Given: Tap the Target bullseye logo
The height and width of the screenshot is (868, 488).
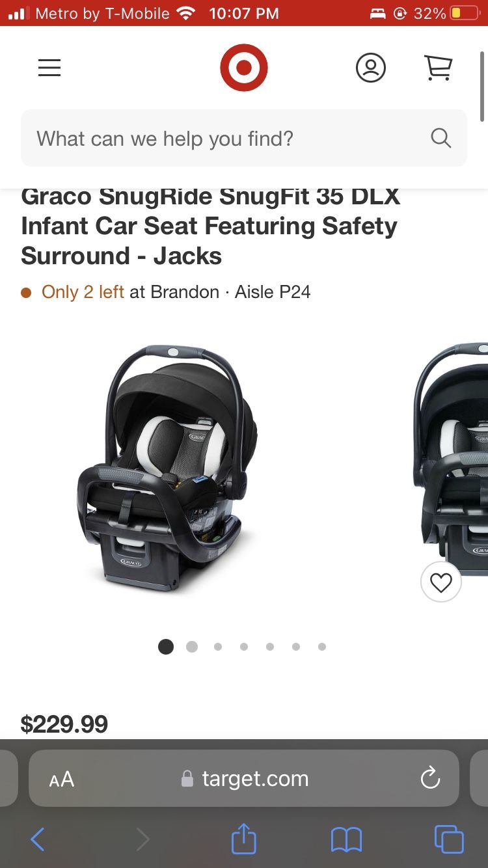Looking at the screenshot, I should [x=244, y=68].
